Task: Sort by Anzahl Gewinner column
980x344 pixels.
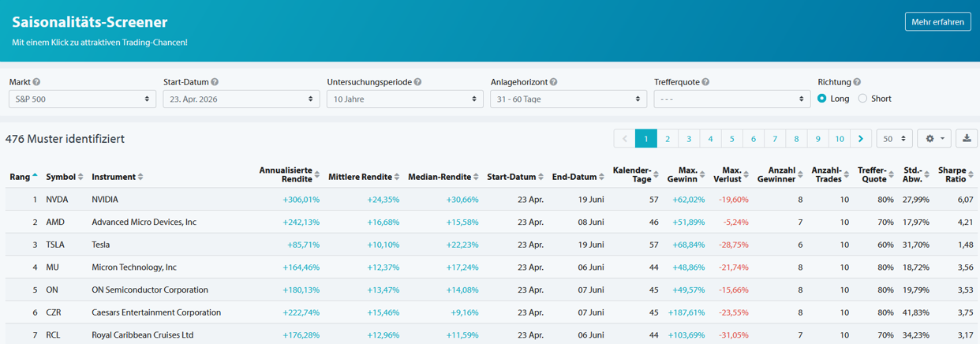Action: tap(780, 174)
